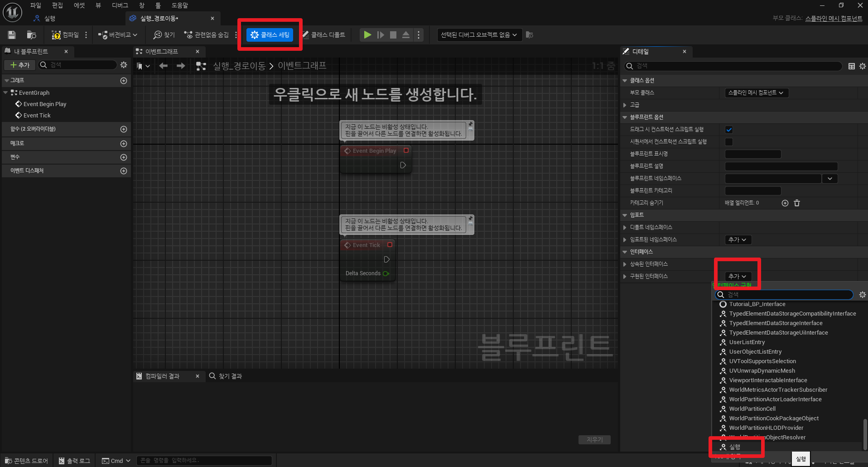Select the 실행 interface entry
The height and width of the screenshot is (467, 868).
tap(735, 447)
